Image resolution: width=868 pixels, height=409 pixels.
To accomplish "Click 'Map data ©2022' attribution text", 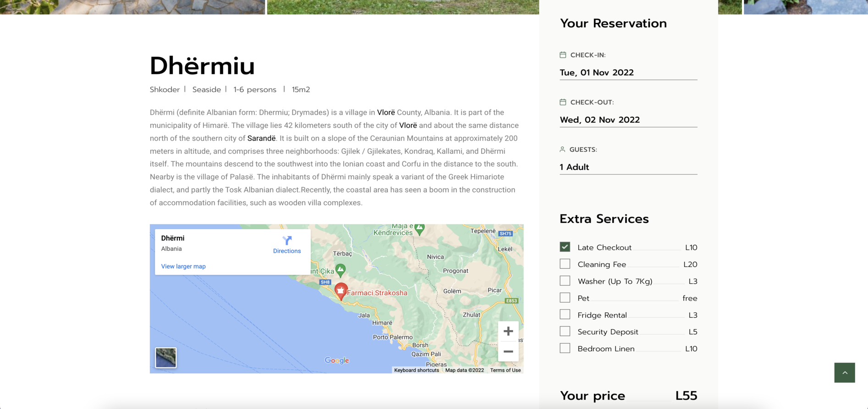I will (x=465, y=370).
